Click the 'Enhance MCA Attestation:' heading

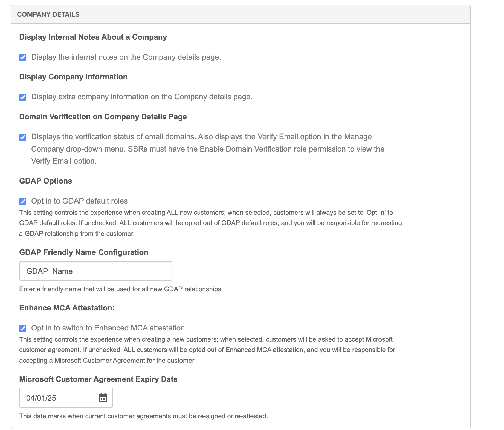click(67, 308)
